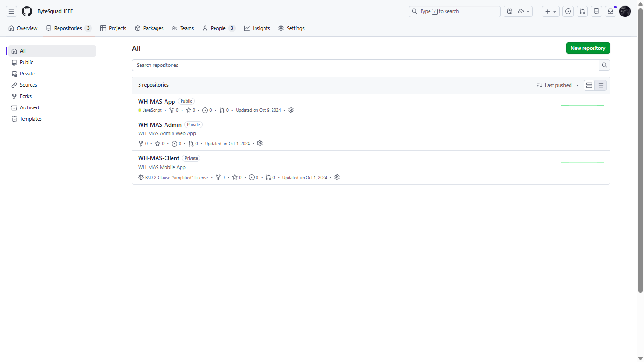This screenshot has height=362, width=644.
Task: Open the user avatar menu
Action: [x=625, y=11]
